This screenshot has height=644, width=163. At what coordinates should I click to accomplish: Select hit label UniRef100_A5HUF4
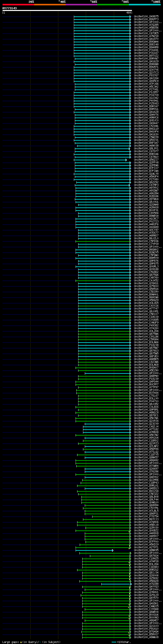146,176
